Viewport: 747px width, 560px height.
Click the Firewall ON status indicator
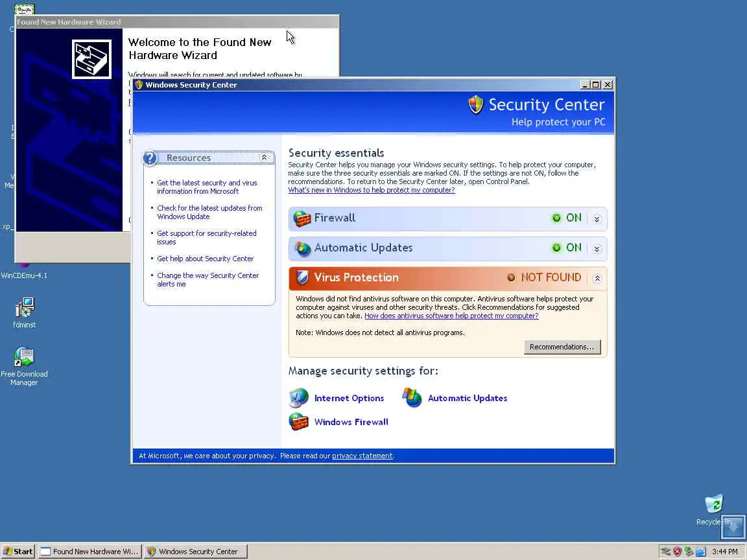point(567,218)
